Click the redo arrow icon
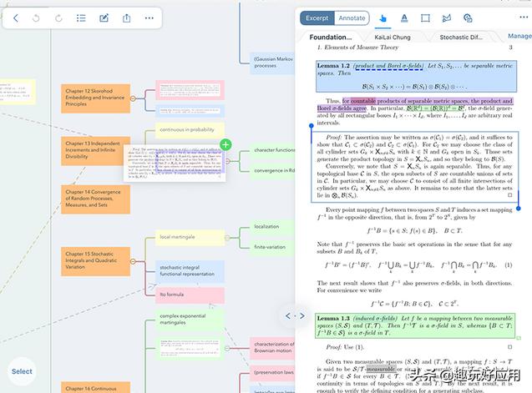The image size is (532, 393). coord(58,18)
